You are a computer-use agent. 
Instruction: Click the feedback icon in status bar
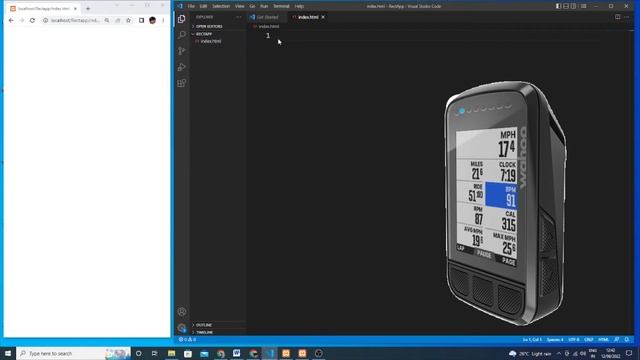617,340
